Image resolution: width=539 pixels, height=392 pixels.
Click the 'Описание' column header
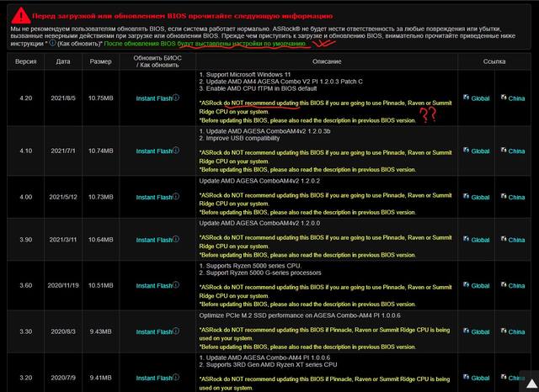click(327, 61)
